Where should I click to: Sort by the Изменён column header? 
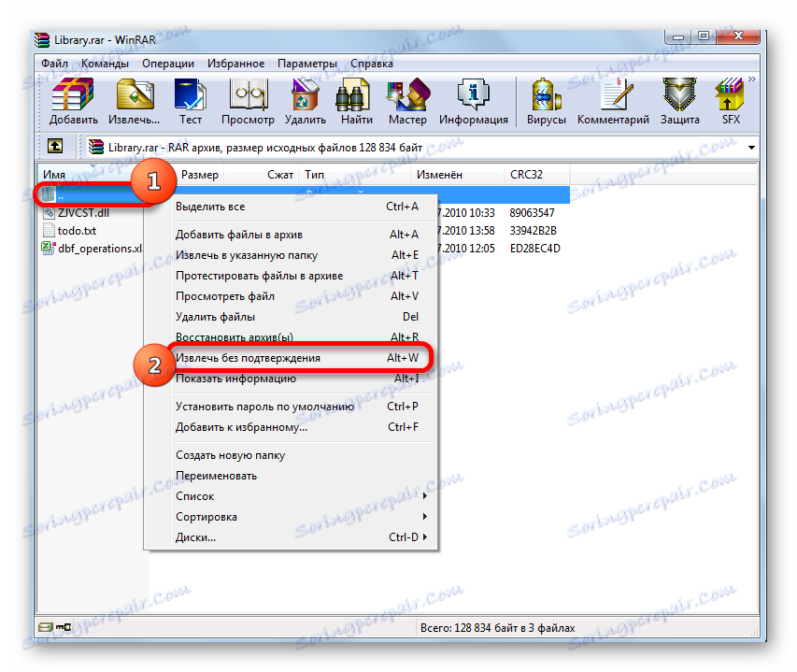(439, 175)
